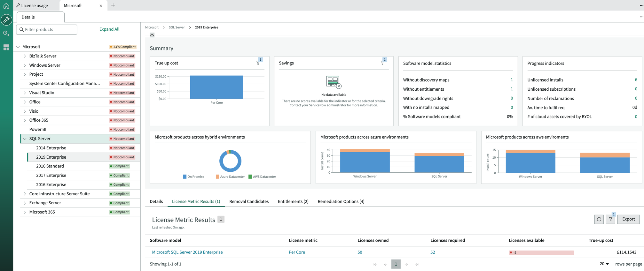644x271 pixels.
Task: Click the Export button
Action: [628, 219]
